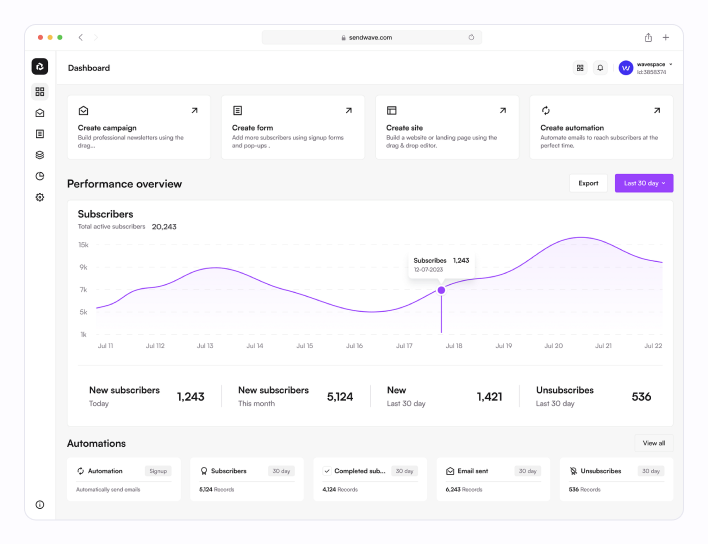The image size is (708, 544).
Task: Reload page with address bar refresh icon
Action: click(471, 37)
